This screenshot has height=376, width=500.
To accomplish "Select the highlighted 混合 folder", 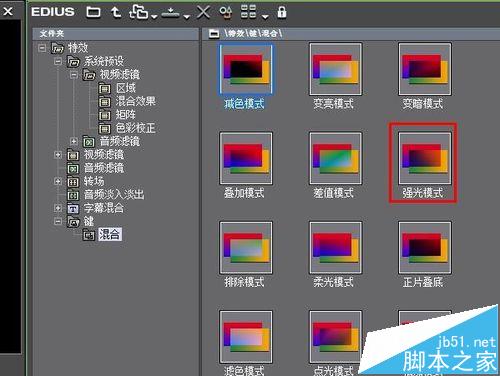I will pos(110,234).
